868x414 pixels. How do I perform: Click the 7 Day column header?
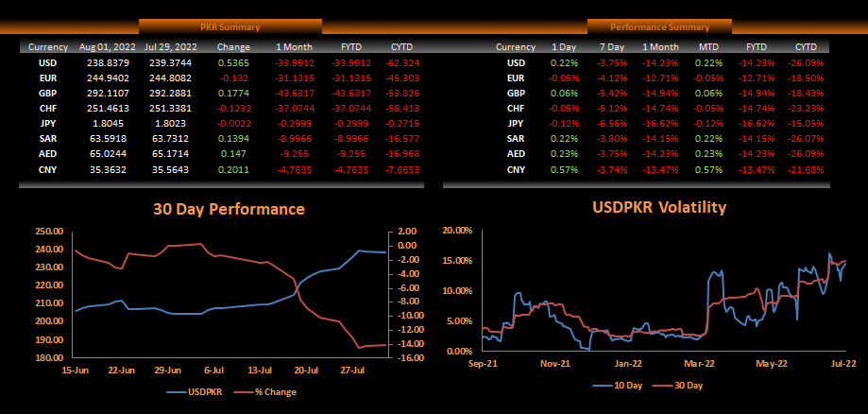(x=611, y=47)
